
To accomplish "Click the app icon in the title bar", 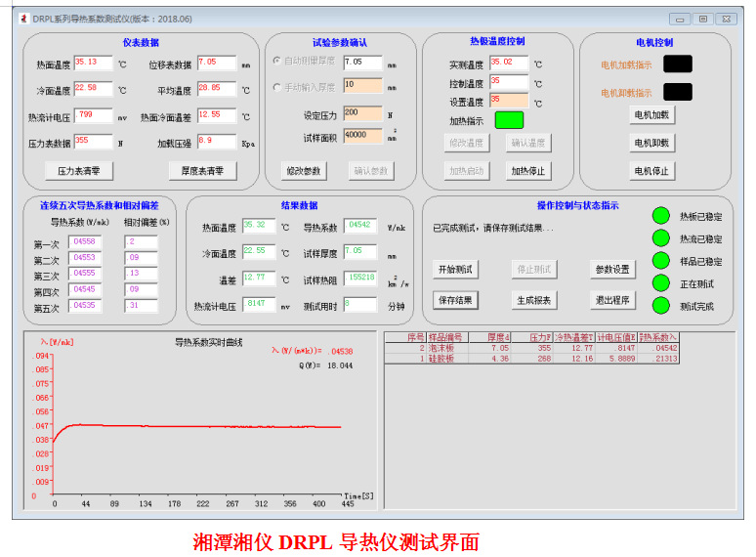I will pos(23,19).
